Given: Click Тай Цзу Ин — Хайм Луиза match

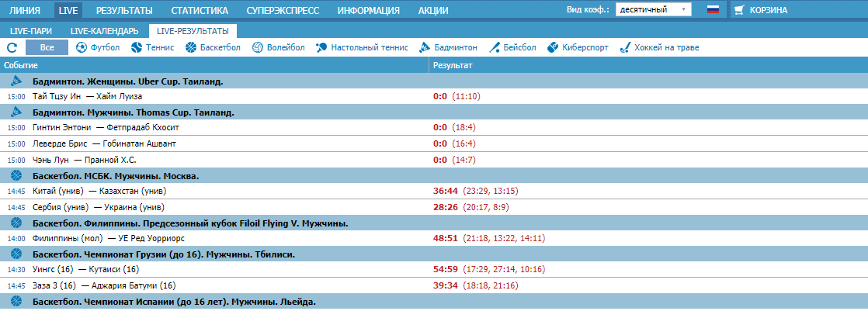Looking at the screenshot, I should [x=88, y=96].
